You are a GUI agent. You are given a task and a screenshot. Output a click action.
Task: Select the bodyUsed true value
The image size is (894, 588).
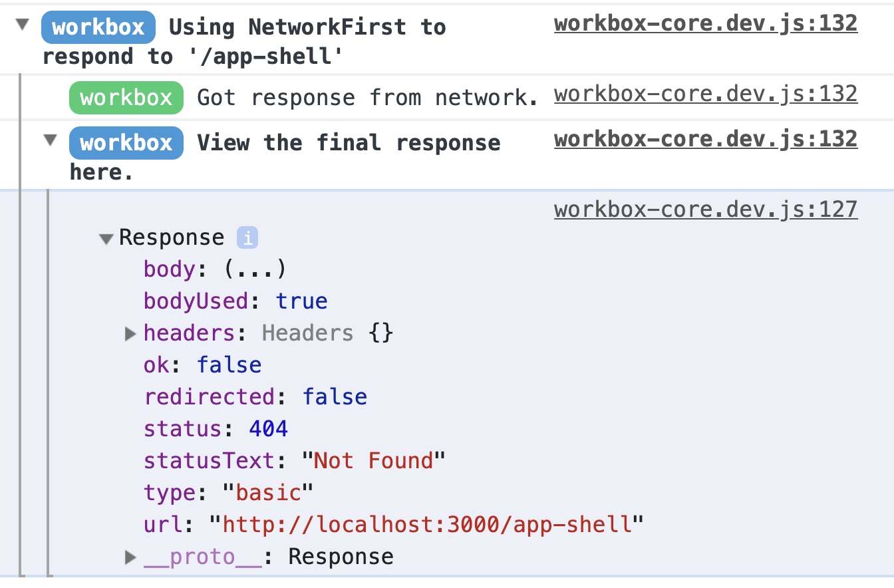pos(302,301)
